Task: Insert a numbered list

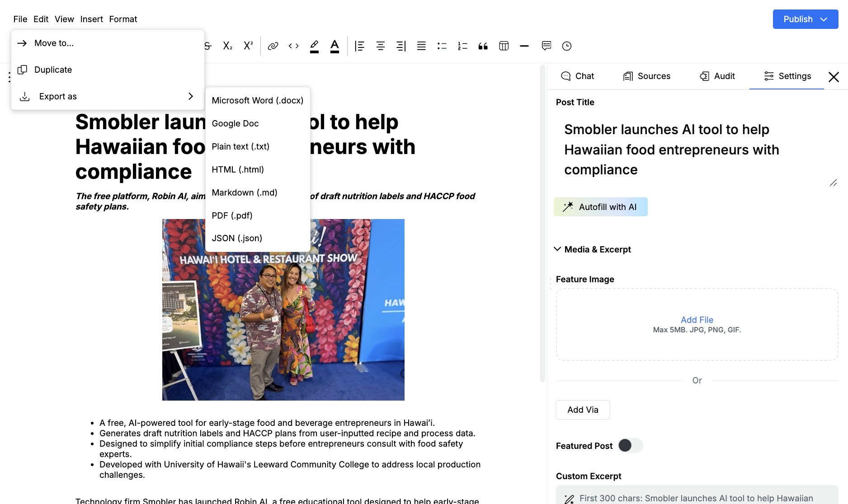Action: [x=462, y=46]
